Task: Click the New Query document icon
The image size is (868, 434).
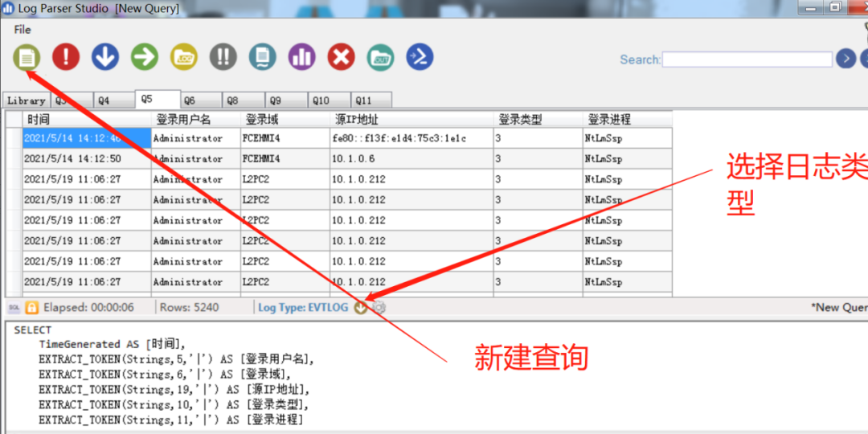Action: point(27,57)
